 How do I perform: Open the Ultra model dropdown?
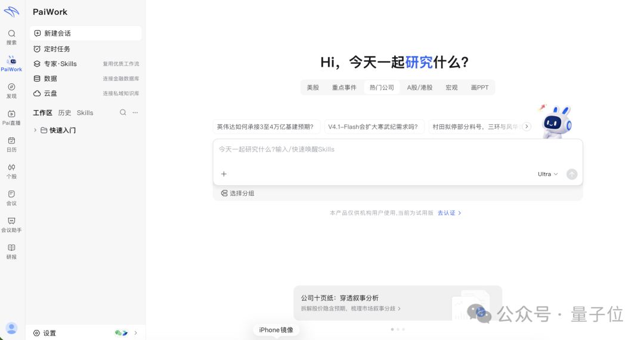[x=548, y=174]
